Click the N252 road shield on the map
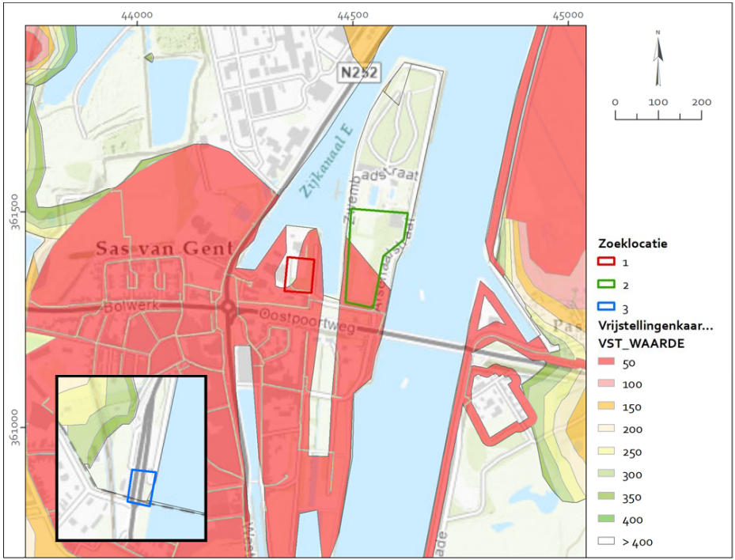 pyautogui.click(x=359, y=72)
